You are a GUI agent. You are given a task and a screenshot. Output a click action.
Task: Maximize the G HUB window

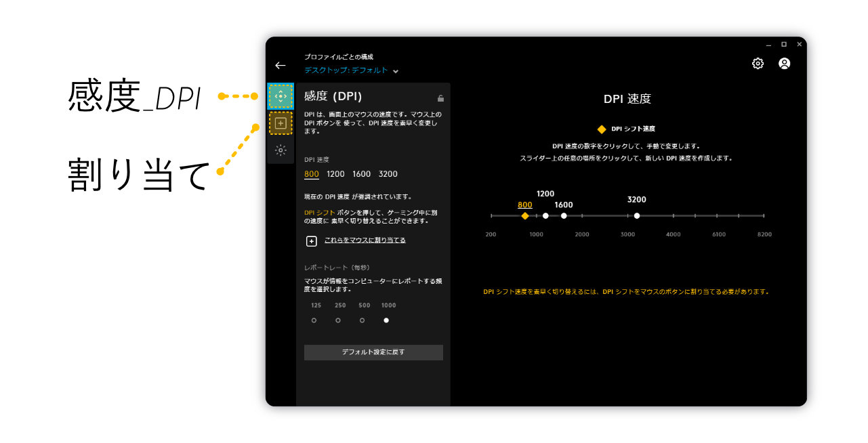click(x=784, y=44)
